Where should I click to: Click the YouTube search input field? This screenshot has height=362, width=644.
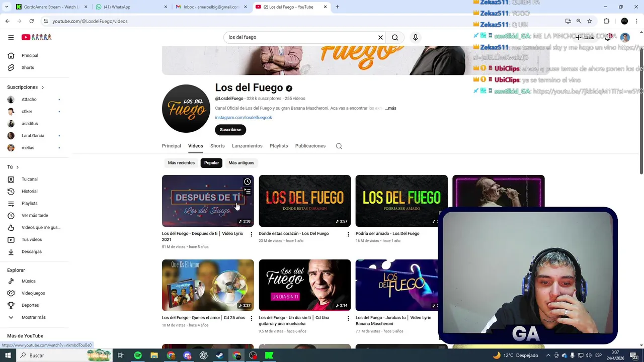[301, 37]
